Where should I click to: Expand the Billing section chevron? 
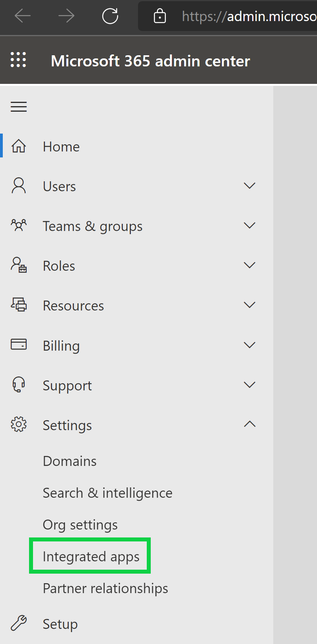coord(249,345)
